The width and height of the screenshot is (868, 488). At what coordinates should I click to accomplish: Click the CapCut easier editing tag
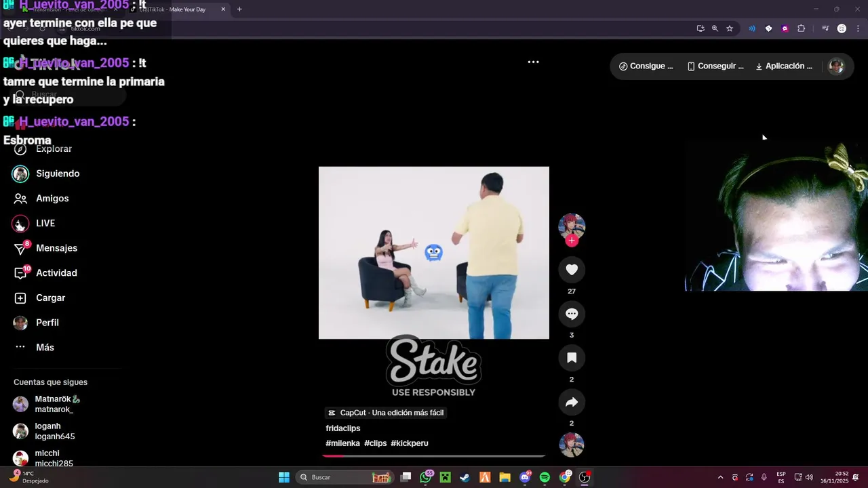tap(386, 413)
